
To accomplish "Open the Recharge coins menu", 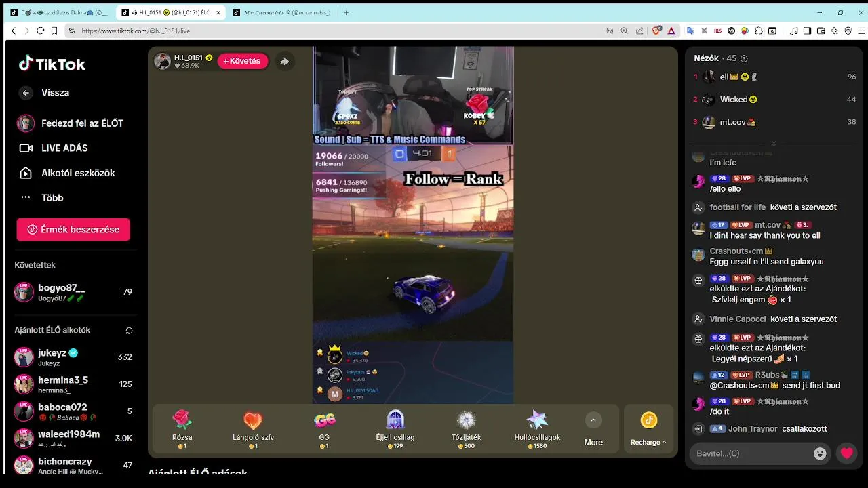I will click(648, 429).
